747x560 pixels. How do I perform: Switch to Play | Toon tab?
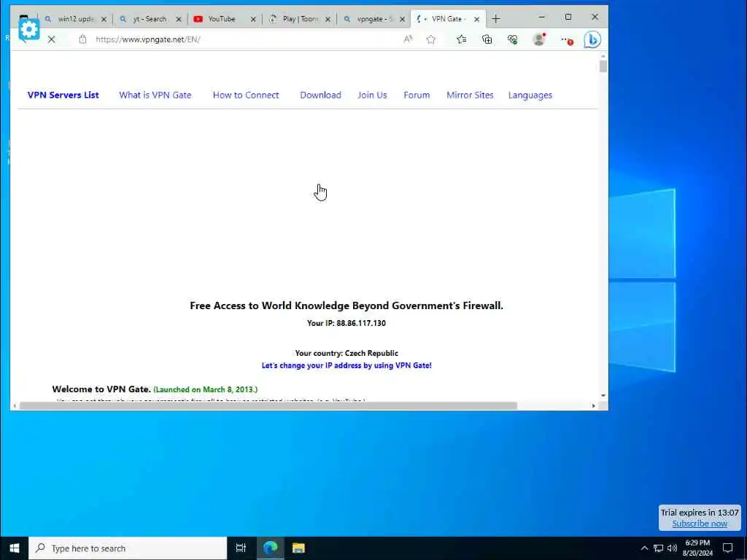pos(299,19)
